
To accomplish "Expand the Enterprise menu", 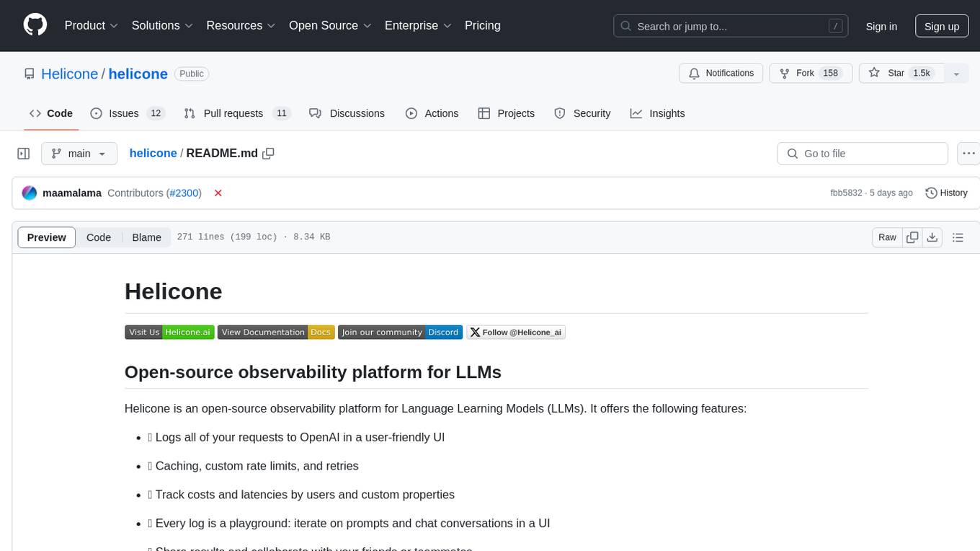I will coord(418,25).
